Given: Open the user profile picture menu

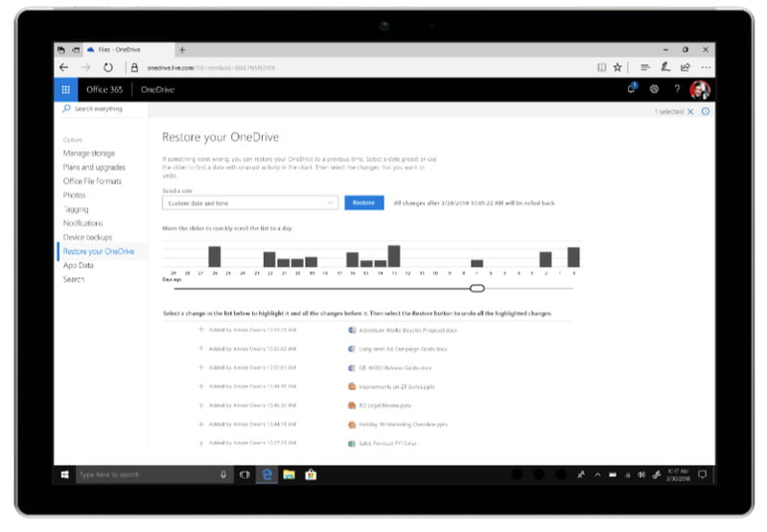Looking at the screenshot, I should pos(700,89).
